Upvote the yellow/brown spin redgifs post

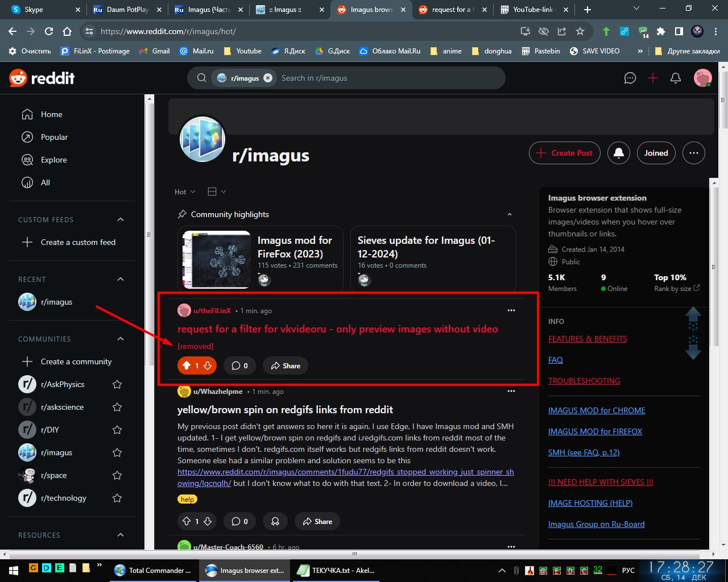point(187,521)
